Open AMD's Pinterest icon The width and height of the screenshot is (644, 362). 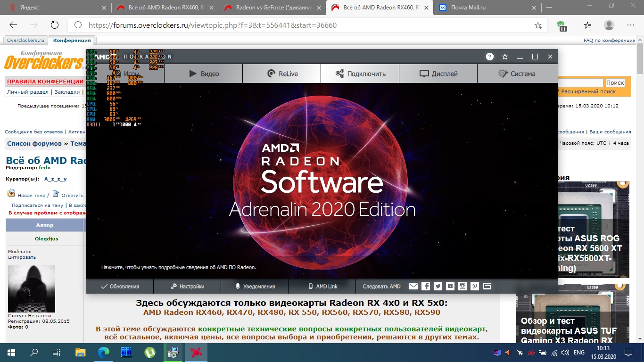(475, 286)
